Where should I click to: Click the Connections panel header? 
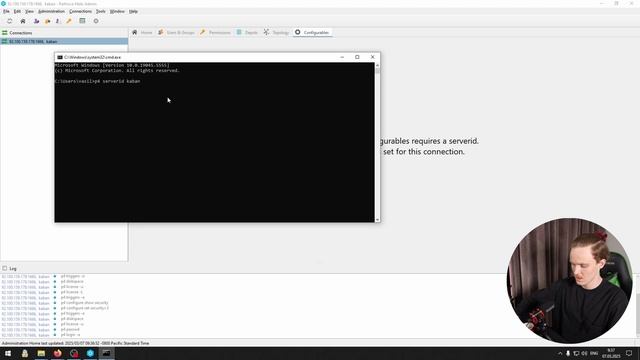coord(64,33)
